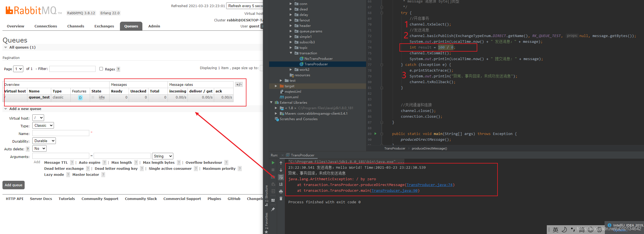Switch to the Overview tab
Viewport: 644px width, 234px height.
pyautogui.click(x=16, y=26)
